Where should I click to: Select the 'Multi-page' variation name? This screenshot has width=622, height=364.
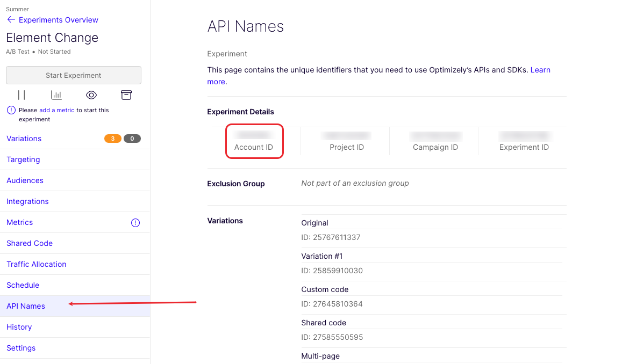(320, 356)
